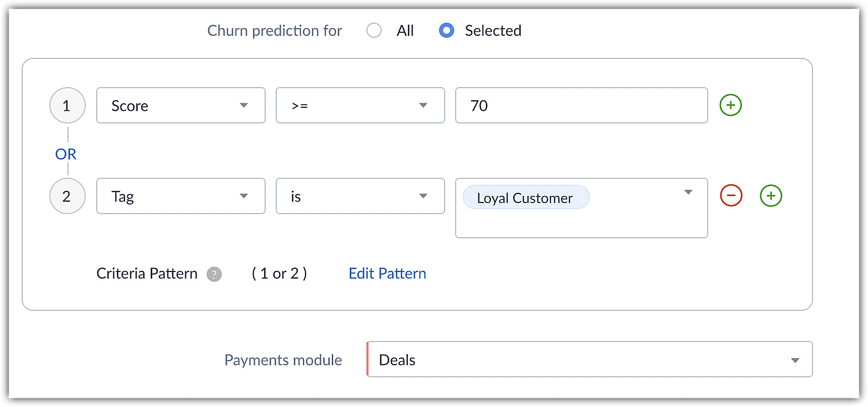Image resolution: width=868 pixels, height=407 pixels.
Task: Click the arrow in the tag value box
Action: click(x=688, y=192)
